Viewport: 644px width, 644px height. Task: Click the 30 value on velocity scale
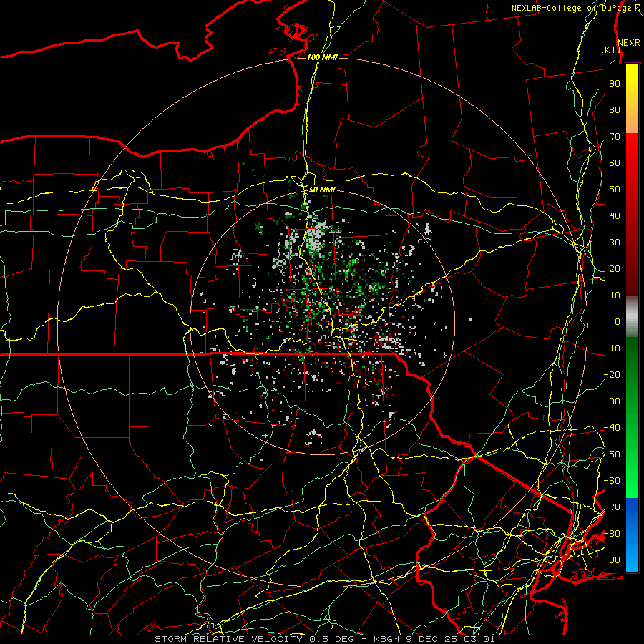[x=615, y=243]
